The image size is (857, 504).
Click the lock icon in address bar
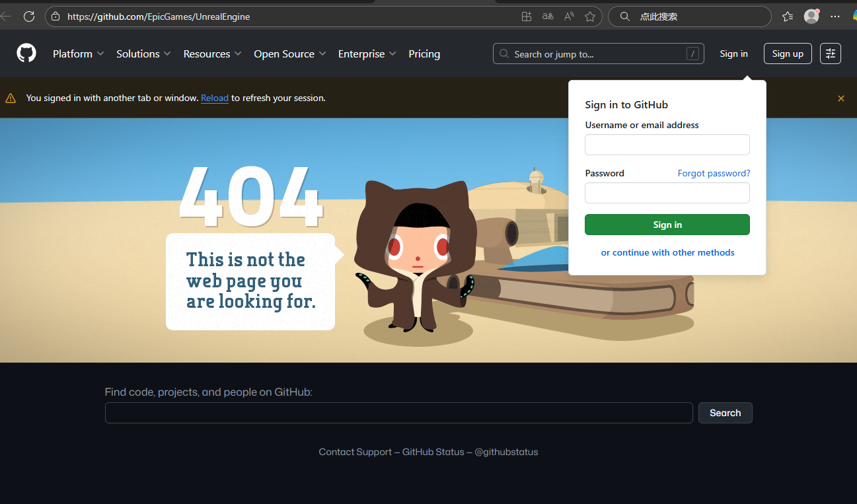[x=56, y=17]
